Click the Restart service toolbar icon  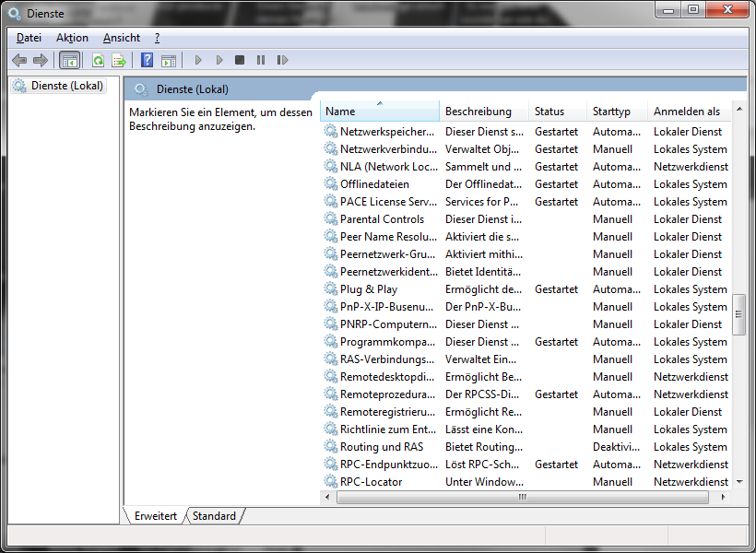(282, 60)
